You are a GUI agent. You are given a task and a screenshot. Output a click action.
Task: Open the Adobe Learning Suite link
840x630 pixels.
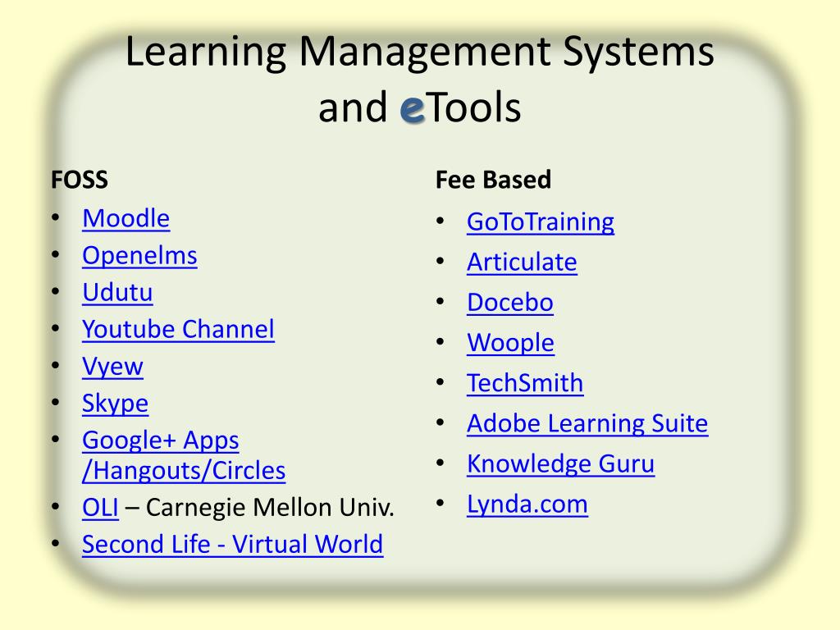tap(587, 424)
